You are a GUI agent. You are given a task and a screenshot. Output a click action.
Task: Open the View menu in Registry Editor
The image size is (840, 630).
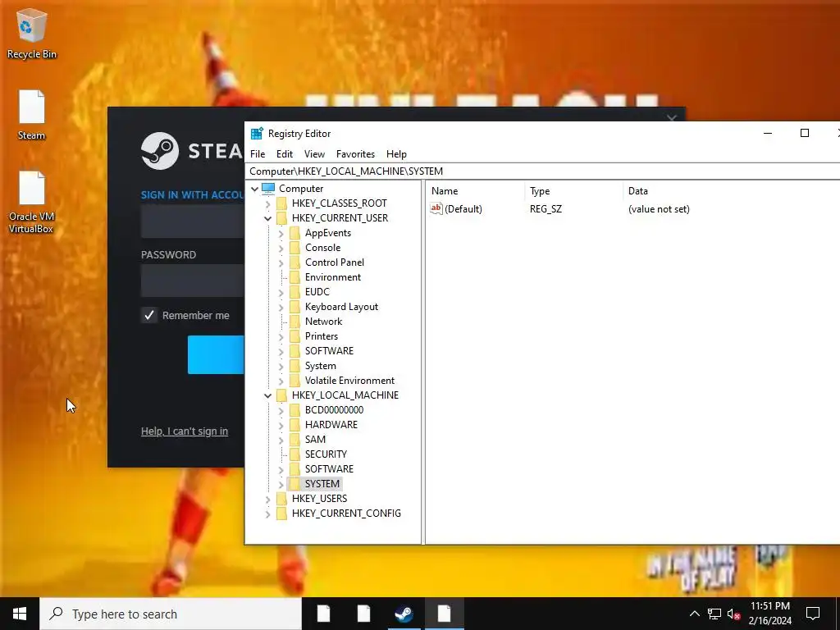pos(314,153)
